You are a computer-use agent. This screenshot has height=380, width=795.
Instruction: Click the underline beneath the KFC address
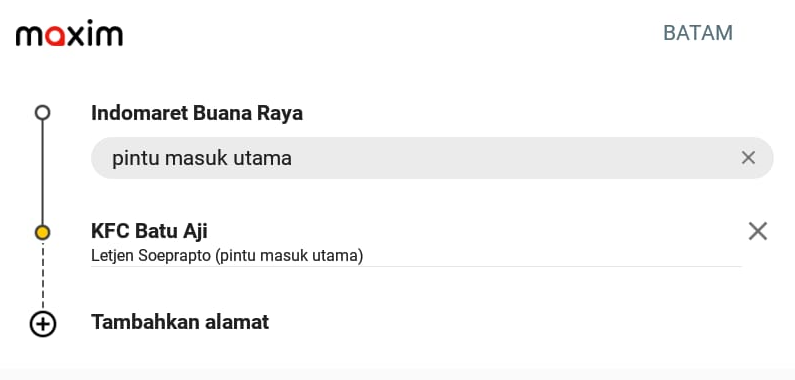[x=416, y=266]
